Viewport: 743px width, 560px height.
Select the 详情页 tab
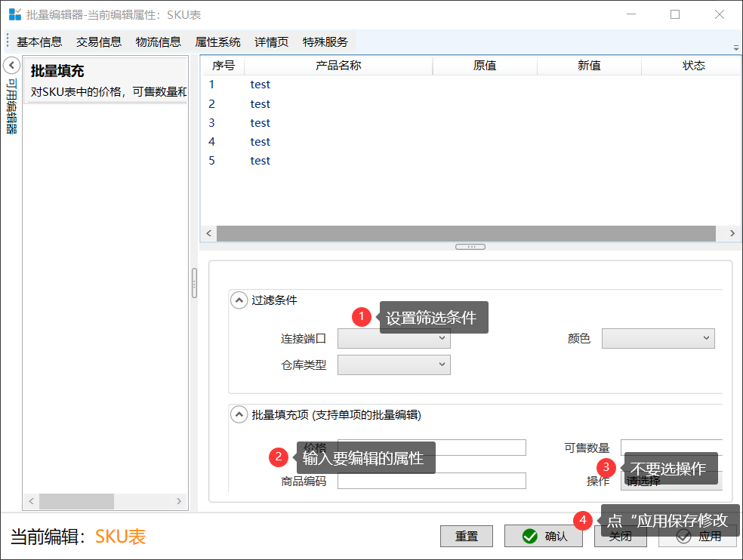[x=271, y=42]
